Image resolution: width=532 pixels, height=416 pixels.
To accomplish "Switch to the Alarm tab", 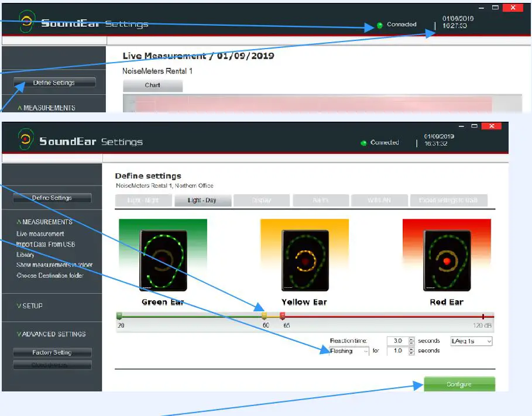I will pos(321,200).
